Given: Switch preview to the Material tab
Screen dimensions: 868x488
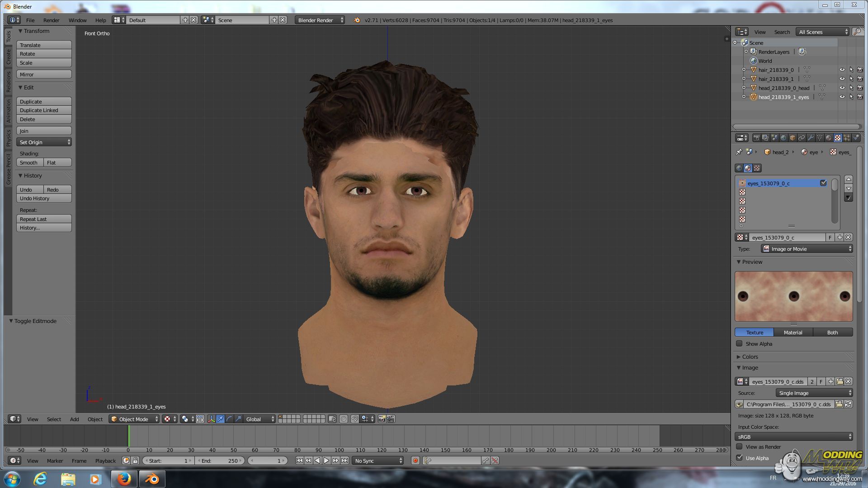Looking at the screenshot, I should (793, 333).
